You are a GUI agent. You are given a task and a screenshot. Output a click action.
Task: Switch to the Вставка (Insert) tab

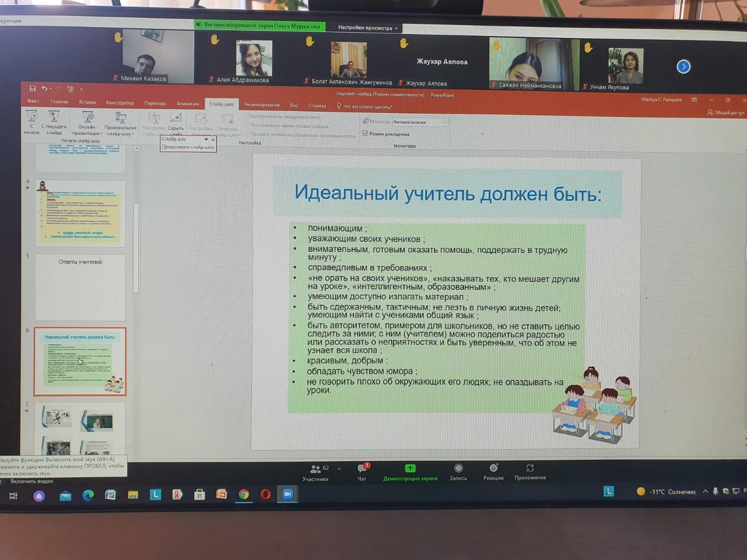(x=87, y=102)
